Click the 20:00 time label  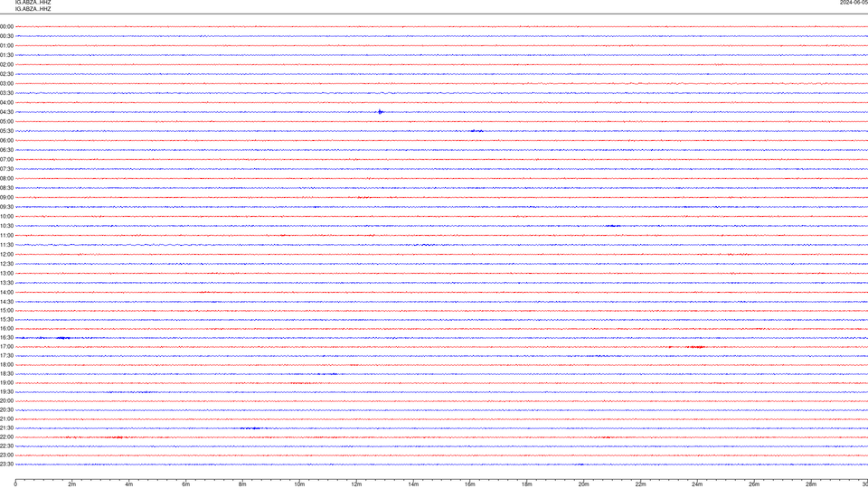(6, 401)
